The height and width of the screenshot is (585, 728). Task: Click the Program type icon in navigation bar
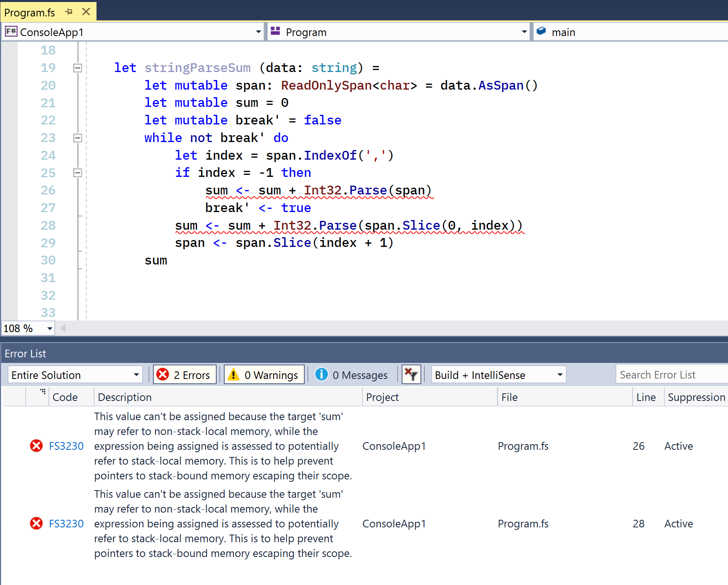click(276, 31)
